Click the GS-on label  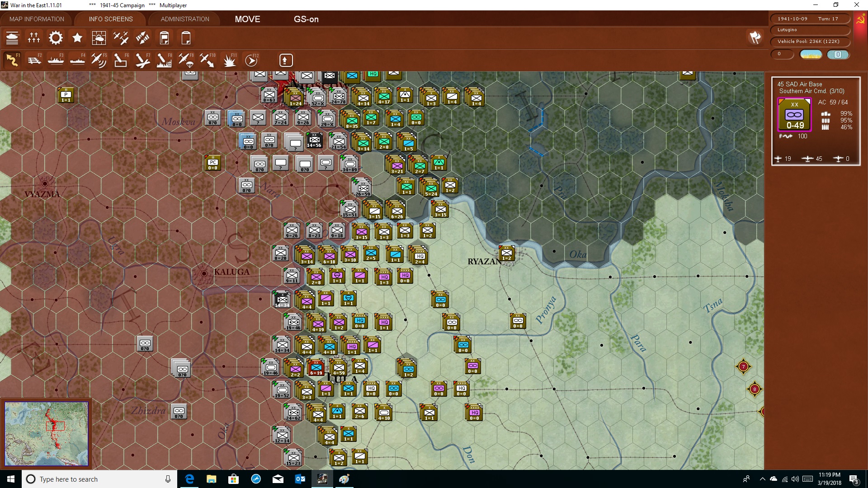(306, 19)
